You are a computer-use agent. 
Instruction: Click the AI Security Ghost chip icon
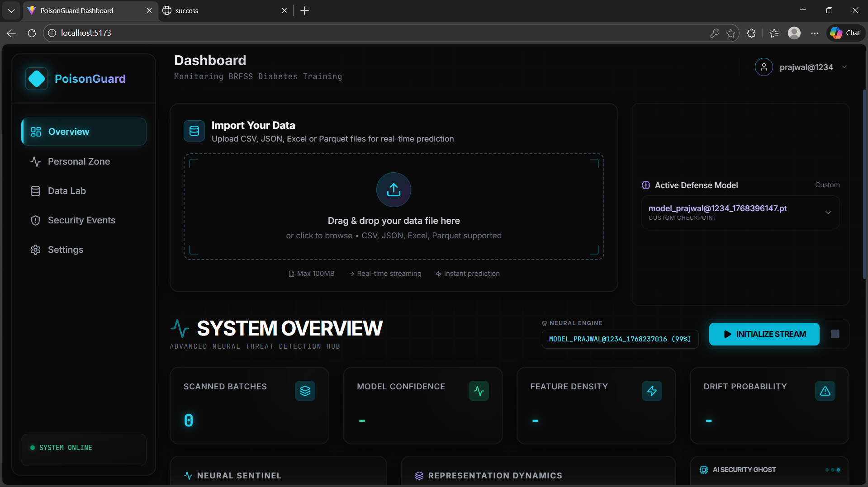point(704,470)
